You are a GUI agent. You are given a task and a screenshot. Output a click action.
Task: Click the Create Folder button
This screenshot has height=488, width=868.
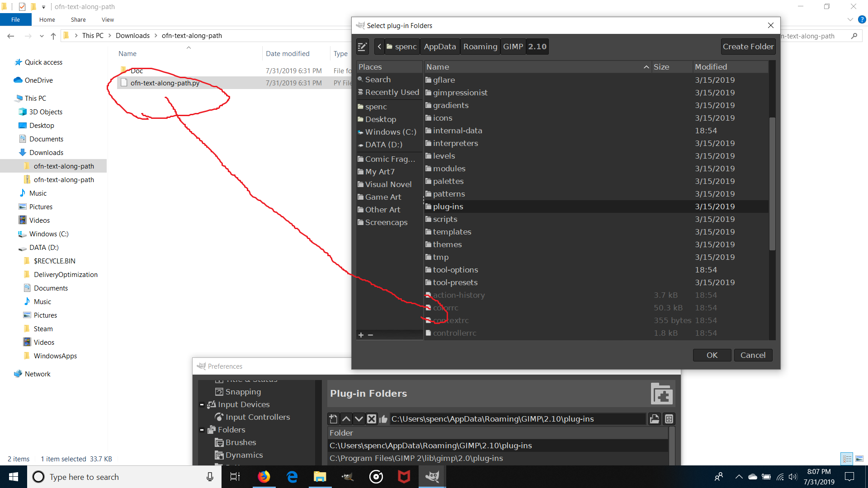click(748, 47)
